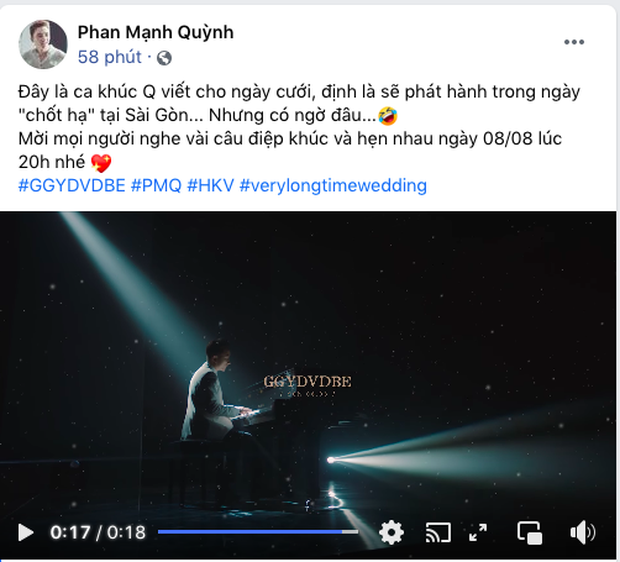Click the video elapsed time 0:17

coord(70,532)
